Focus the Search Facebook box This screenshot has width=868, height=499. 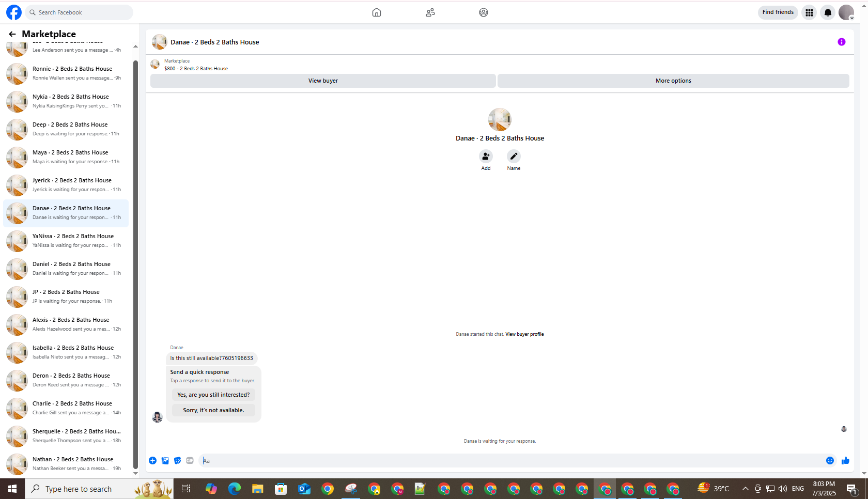point(79,12)
